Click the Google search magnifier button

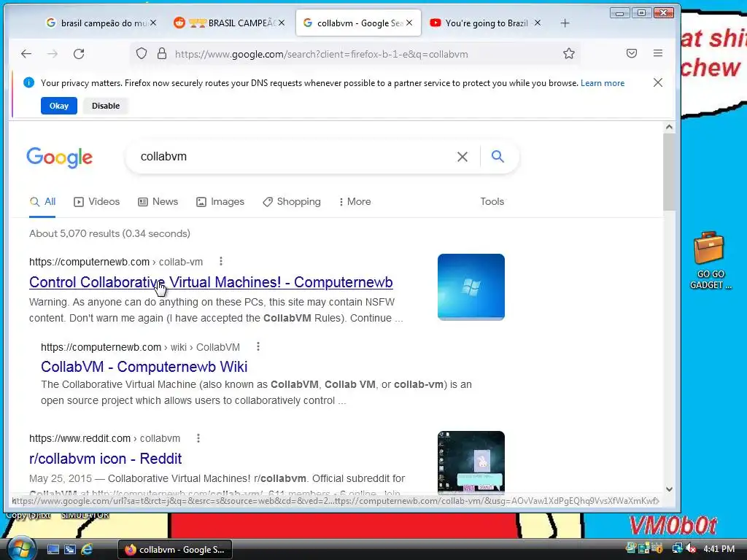[498, 156]
